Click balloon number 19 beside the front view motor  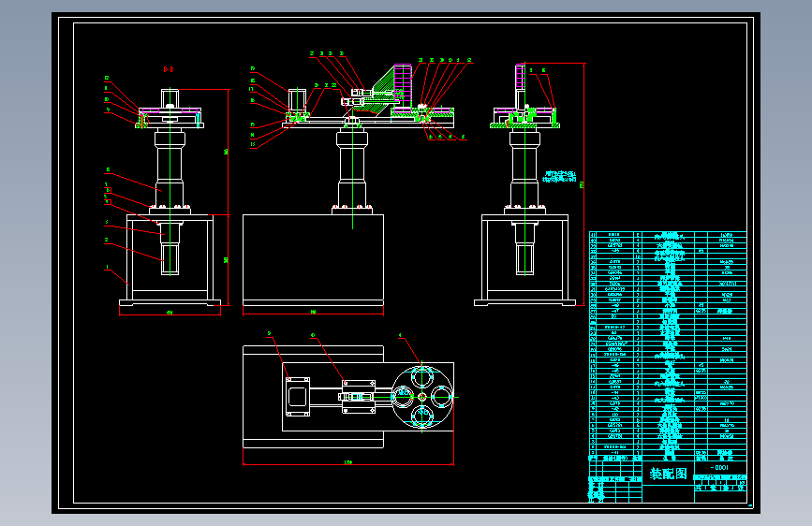(x=253, y=68)
